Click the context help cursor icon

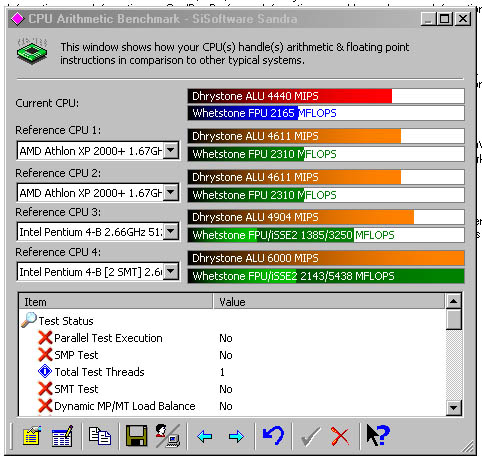click(378, 435)
